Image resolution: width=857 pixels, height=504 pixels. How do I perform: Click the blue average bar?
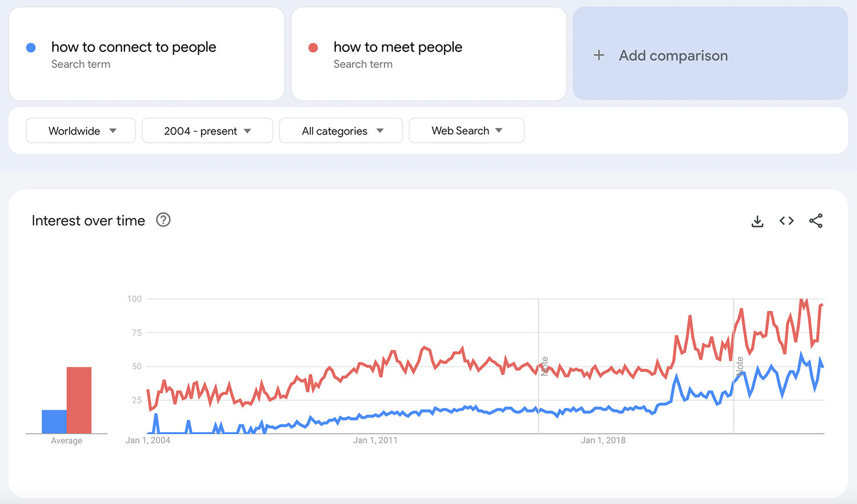[54, 422]
